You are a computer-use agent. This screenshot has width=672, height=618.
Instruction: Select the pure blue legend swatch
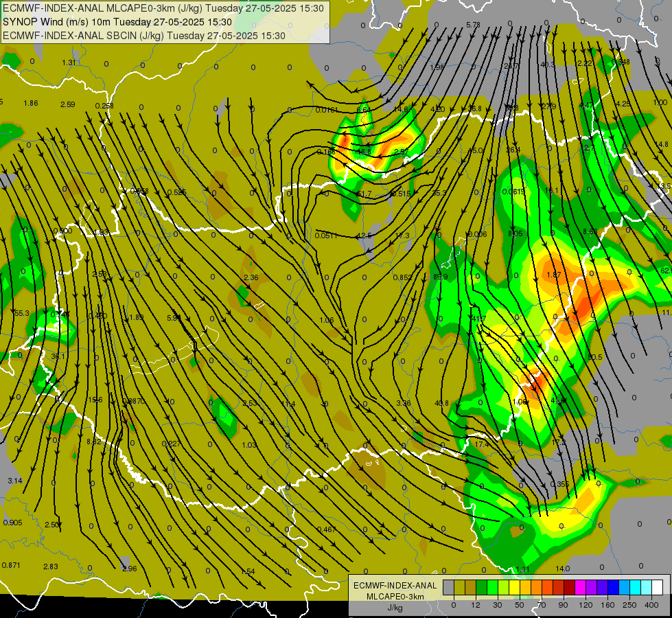coord(614,587)
